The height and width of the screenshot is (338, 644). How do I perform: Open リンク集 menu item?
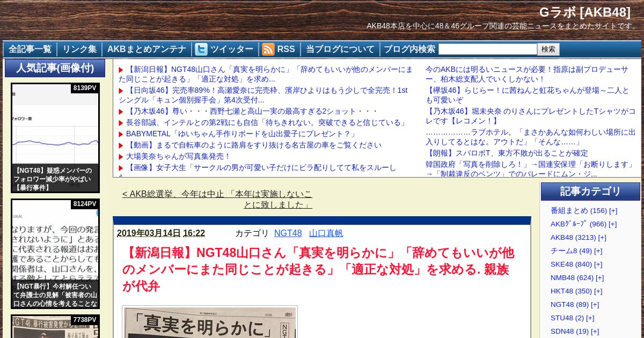click(x=79, y=49)
